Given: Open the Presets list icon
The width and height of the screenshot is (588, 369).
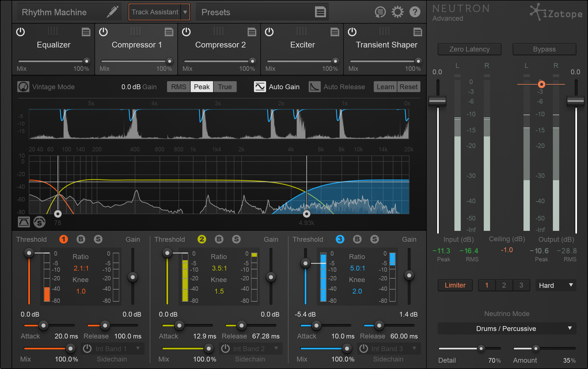Looking at the screenshot, I should tap(320, 12).
